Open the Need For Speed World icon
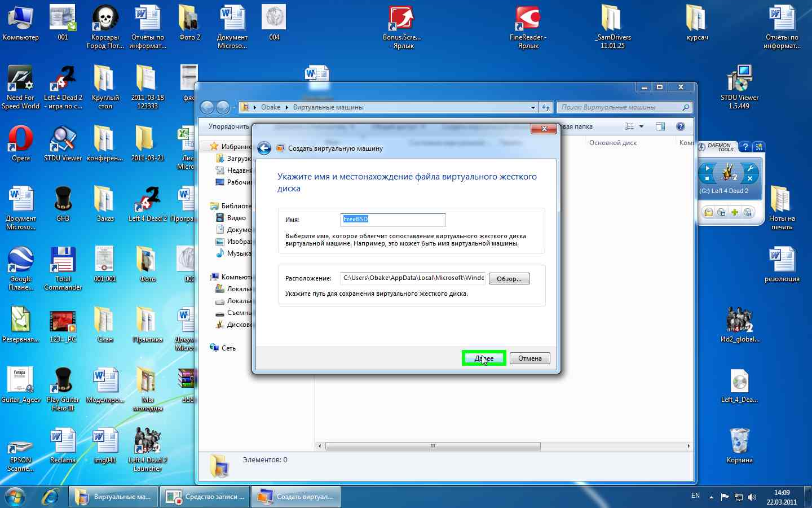812x508 pixels. pyautogui.click(x=21, y=87)
